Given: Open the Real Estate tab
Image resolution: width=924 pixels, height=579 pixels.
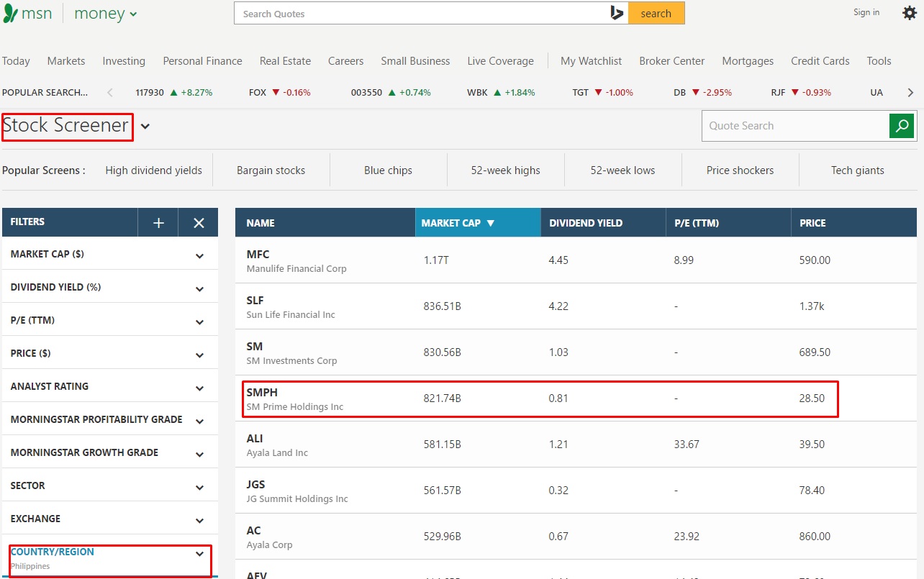Looking at the screenshot, I should click(286, 61).
